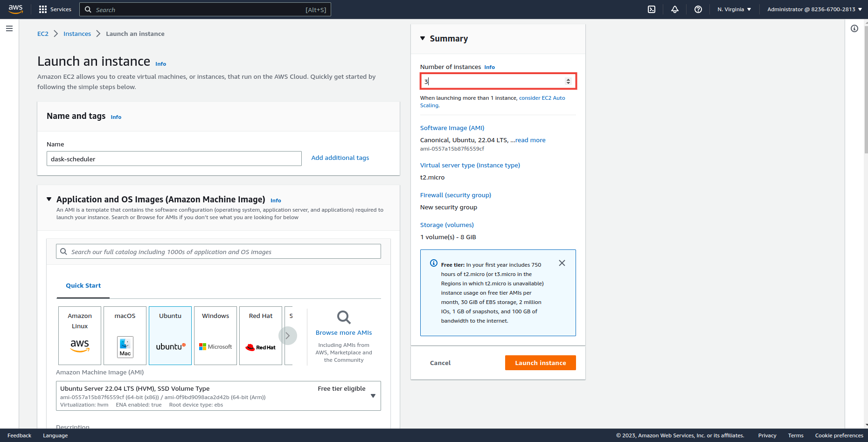
Task: Select the Windows AMI tile
Action: (215, 336)
